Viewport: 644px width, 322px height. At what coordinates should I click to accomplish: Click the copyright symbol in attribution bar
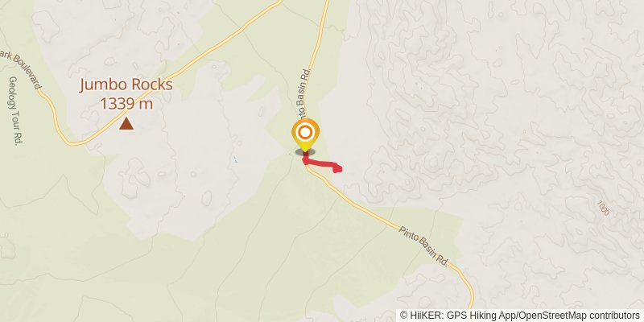(403, 315)
